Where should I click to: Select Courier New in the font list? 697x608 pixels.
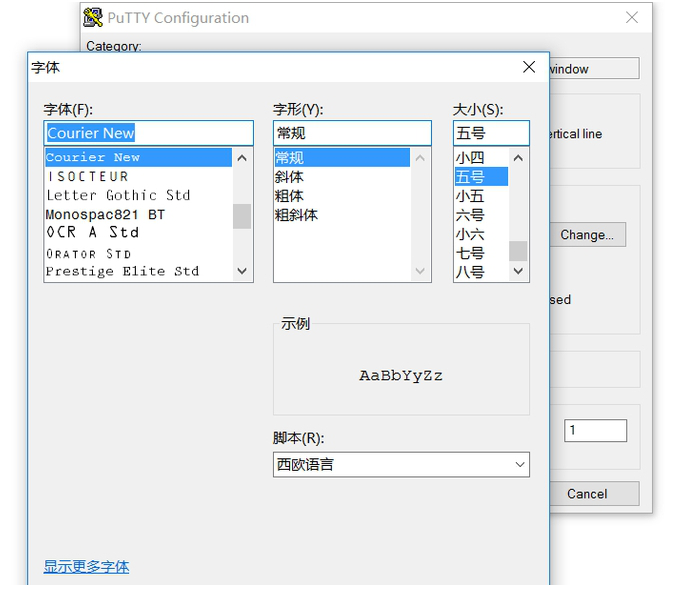pyautogui.click(x=138, y=157)
